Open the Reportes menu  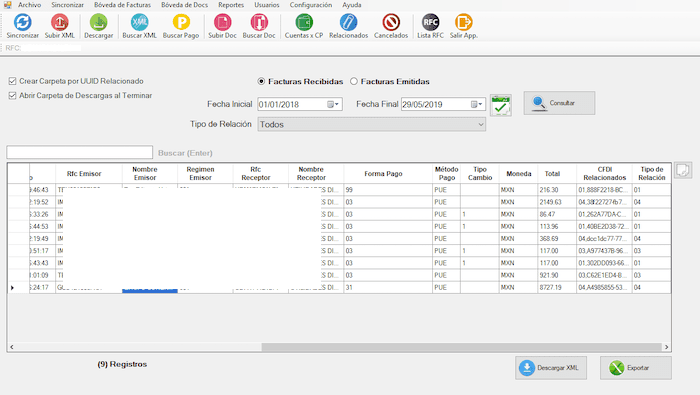[231, 5]
